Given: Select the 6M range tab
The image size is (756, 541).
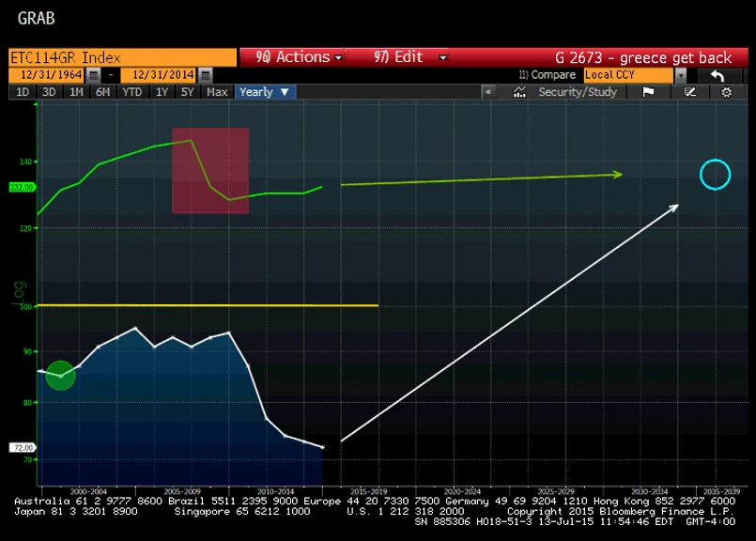Looking at the screenshot, I should (102, 92).
